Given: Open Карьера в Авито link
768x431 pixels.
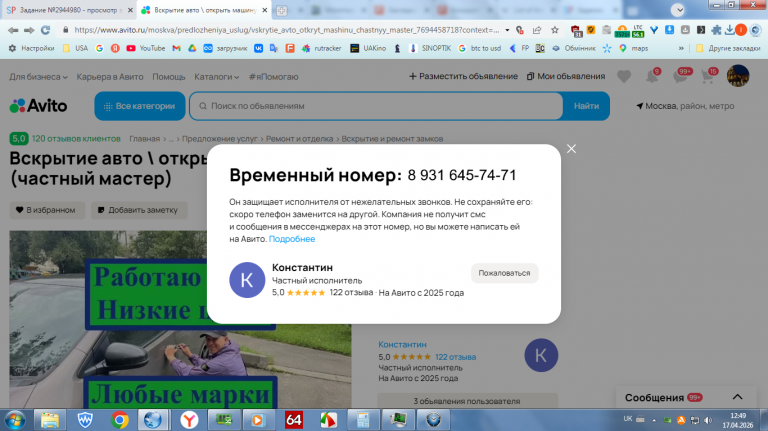Looking at the screenshot, I should 110,77.
